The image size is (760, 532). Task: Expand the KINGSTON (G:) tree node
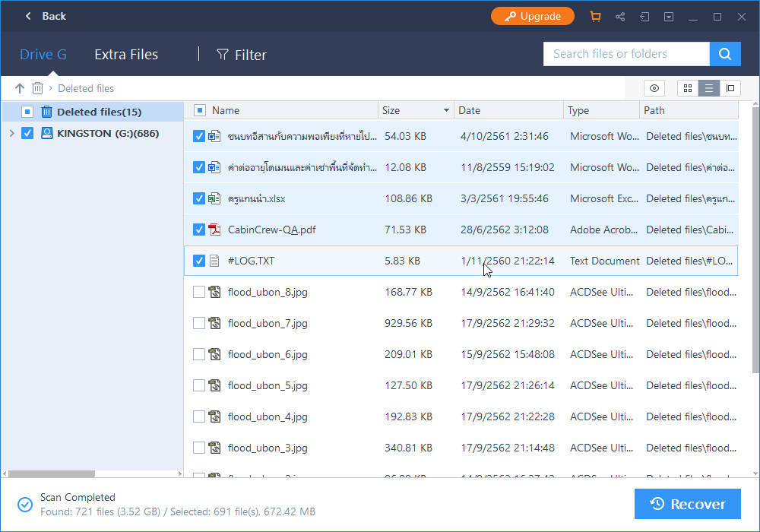13,133
